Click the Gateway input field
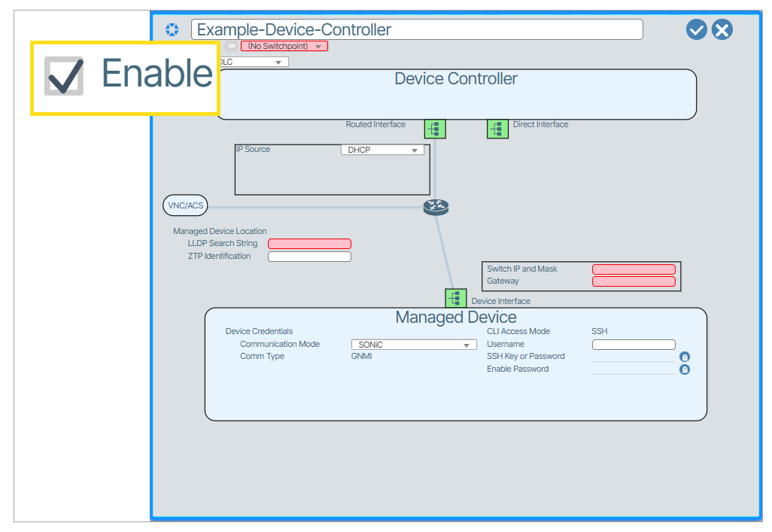Screen dimensions: 772x532 [x=634, y=281]
